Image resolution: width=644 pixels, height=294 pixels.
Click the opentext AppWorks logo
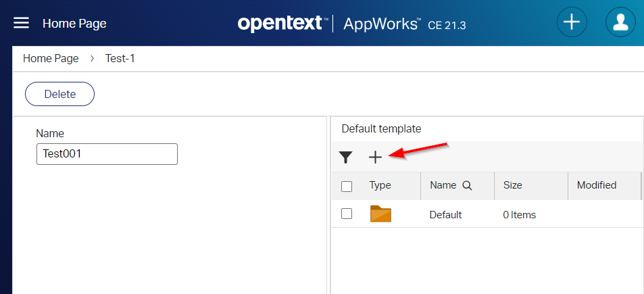pos(351,24)
